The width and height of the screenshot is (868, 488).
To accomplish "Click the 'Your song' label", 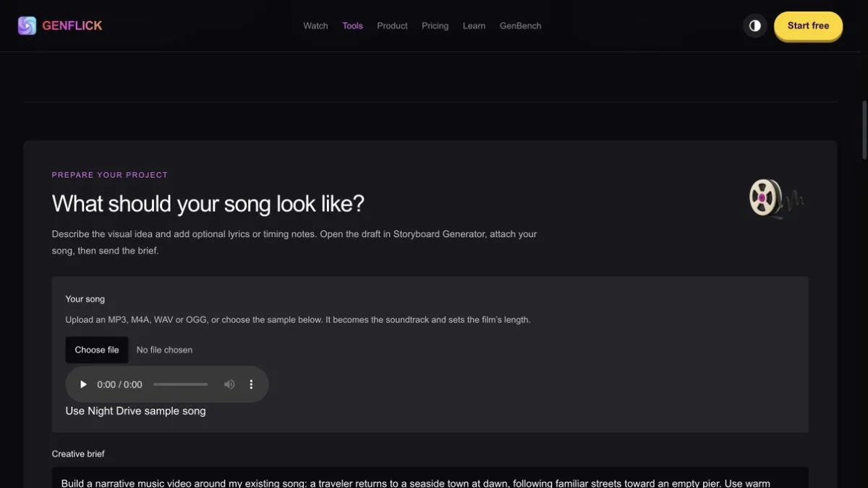I will pyautogui.click(x=85, y=299).
